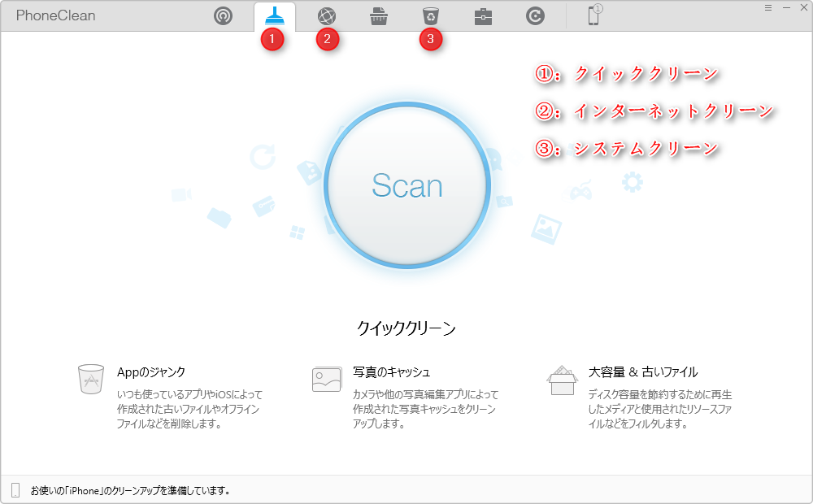Screen dimensions: 813x504
Task: Click the App junk trash can icon
Action: [91, 379]
